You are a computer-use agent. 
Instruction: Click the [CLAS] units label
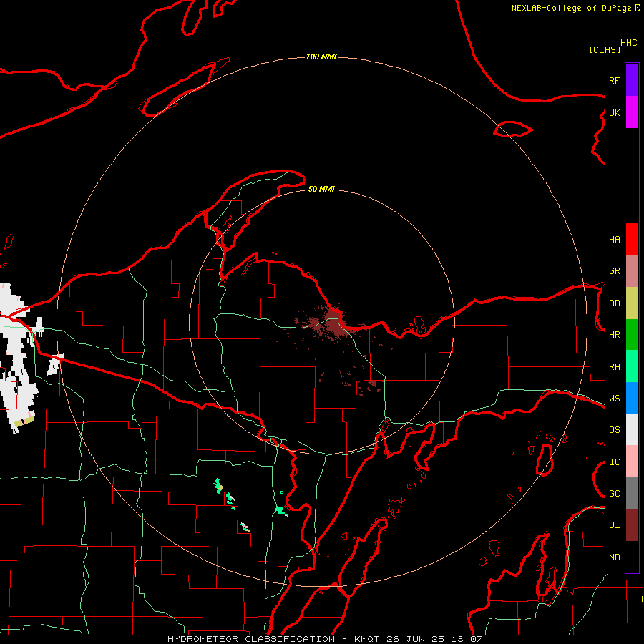coord(605,50)
